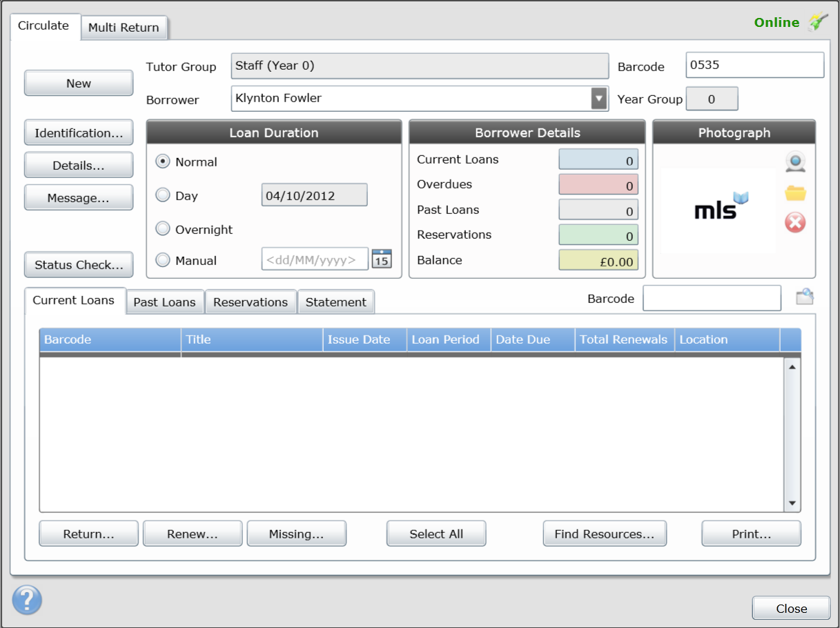The height and width of the screenshot is (628, 840).
Task: Enable the Manual loan duration option
Action: (x=163, y=260)
